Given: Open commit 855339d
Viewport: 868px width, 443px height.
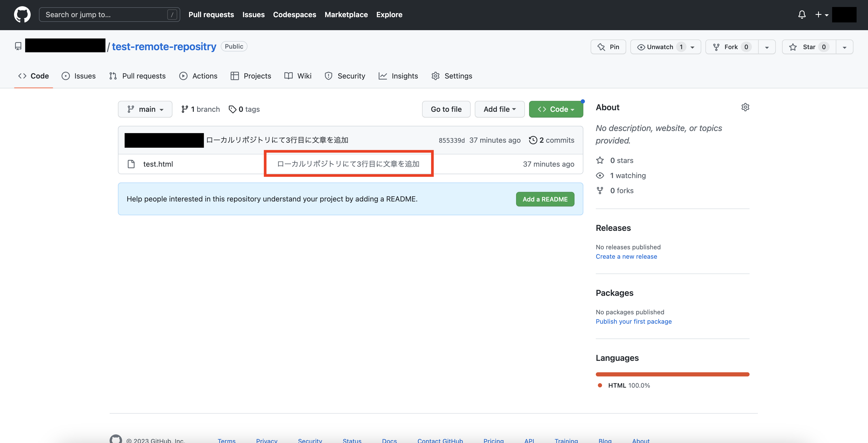Looking at the screenshot, I should click(451, 140).
